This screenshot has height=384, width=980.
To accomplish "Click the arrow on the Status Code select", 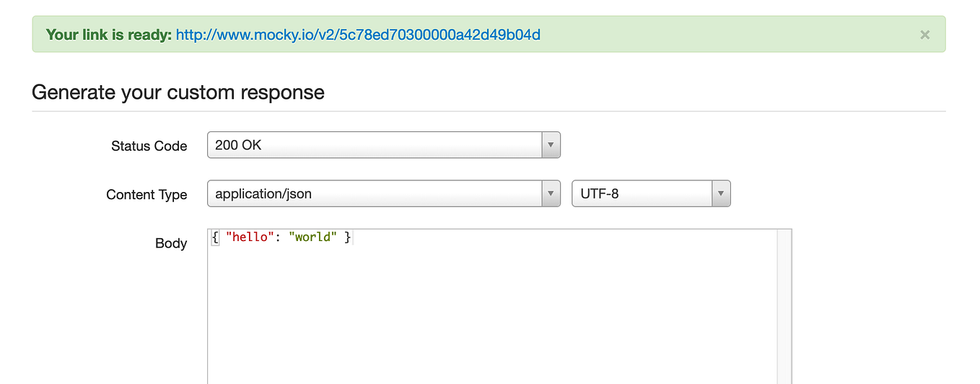I will (551, 145).
